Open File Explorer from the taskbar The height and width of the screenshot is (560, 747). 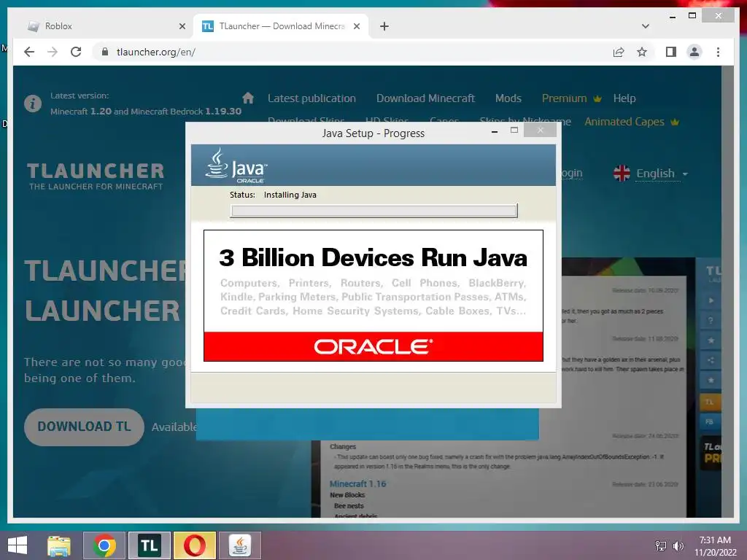[59, 545]
